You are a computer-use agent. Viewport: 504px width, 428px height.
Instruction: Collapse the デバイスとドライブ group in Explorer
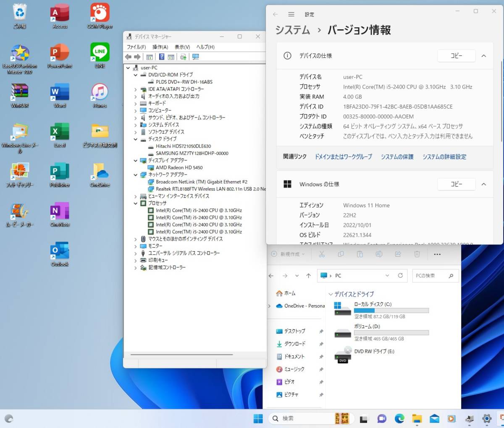331,294
